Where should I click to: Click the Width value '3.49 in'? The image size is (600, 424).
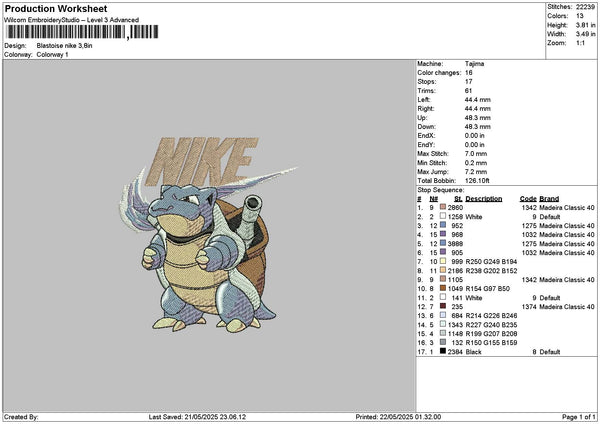tap(585, 34)
